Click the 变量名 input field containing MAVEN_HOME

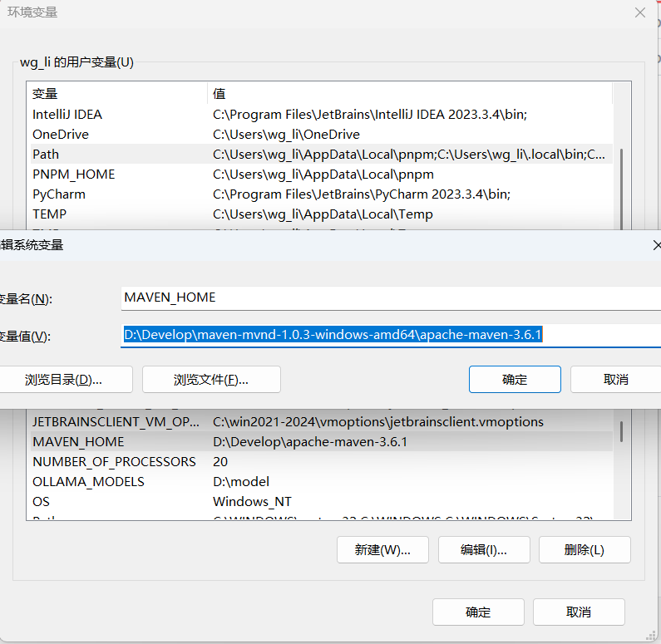pos(391,297)
